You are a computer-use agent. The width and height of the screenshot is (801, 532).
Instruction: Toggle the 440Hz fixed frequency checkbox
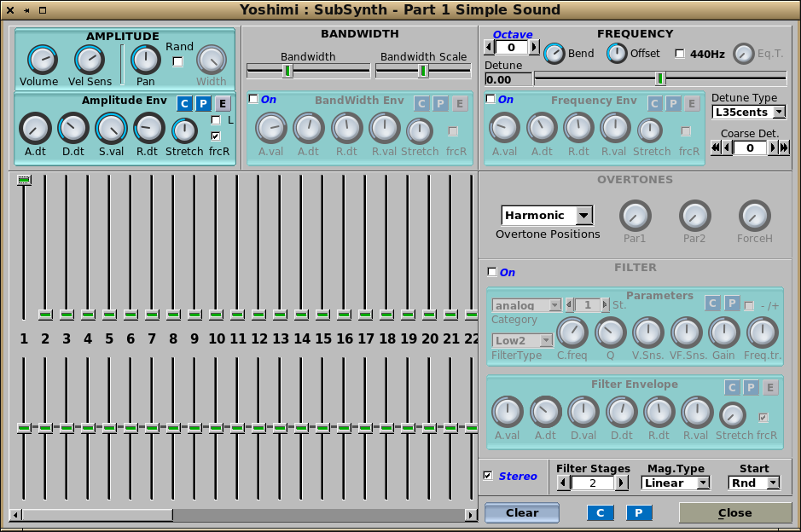[x=680, y=54]
